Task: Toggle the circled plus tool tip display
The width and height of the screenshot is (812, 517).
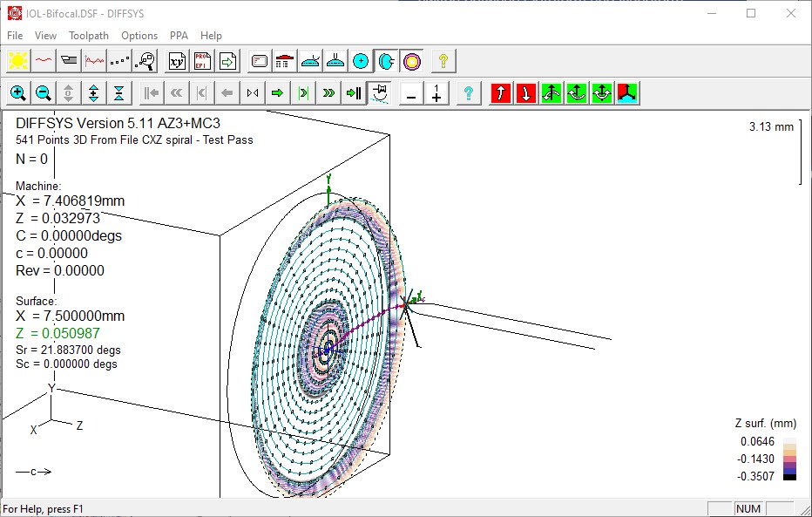Action: 361,60
